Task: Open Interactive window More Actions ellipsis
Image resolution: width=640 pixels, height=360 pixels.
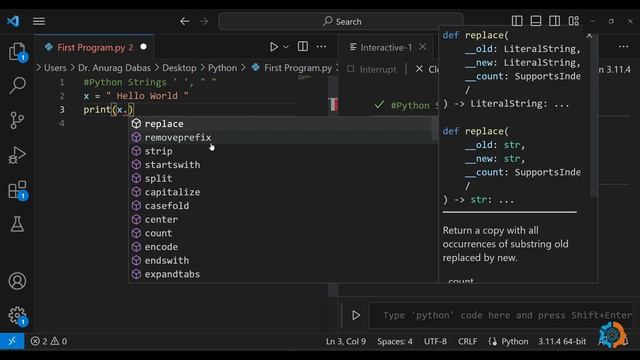Action: (x=623, y=47)
